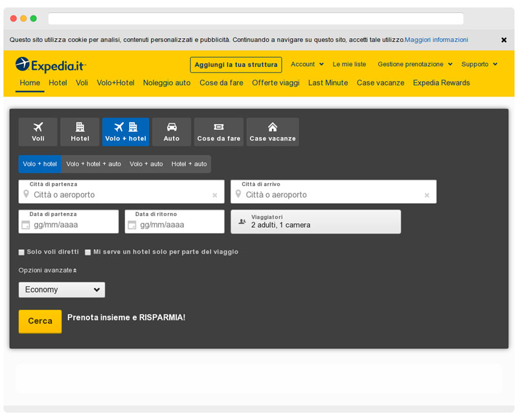The image size is (518, 420).
Task: Open Volo+Hotel in the top navigation
Action: click(116, 83)
